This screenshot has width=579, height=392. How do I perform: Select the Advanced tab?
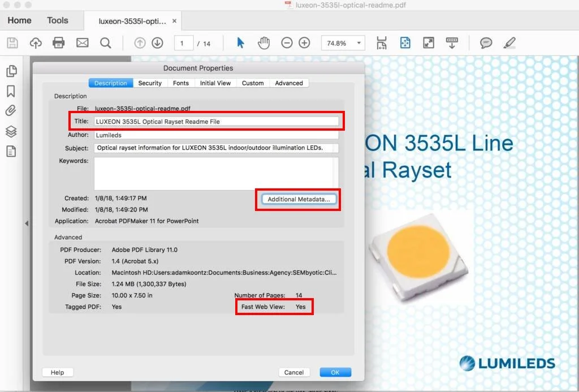click(289, 83)
